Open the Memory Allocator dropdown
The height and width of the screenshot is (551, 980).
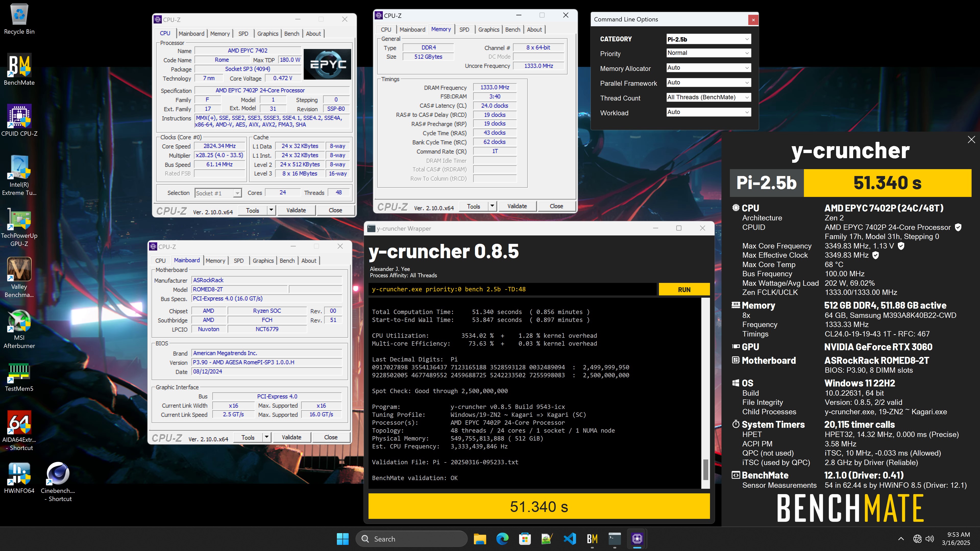pyautogui.click(x=708, y=68)
